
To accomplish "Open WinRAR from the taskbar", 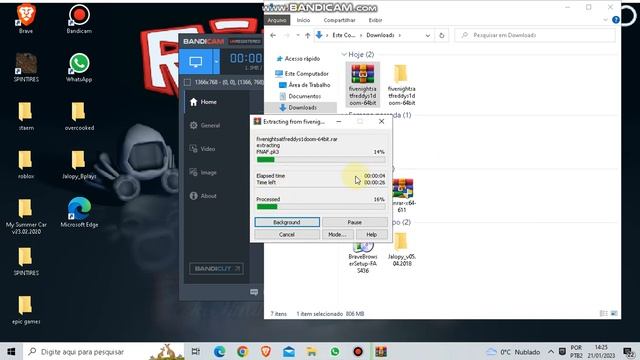I will pos(381,351).
